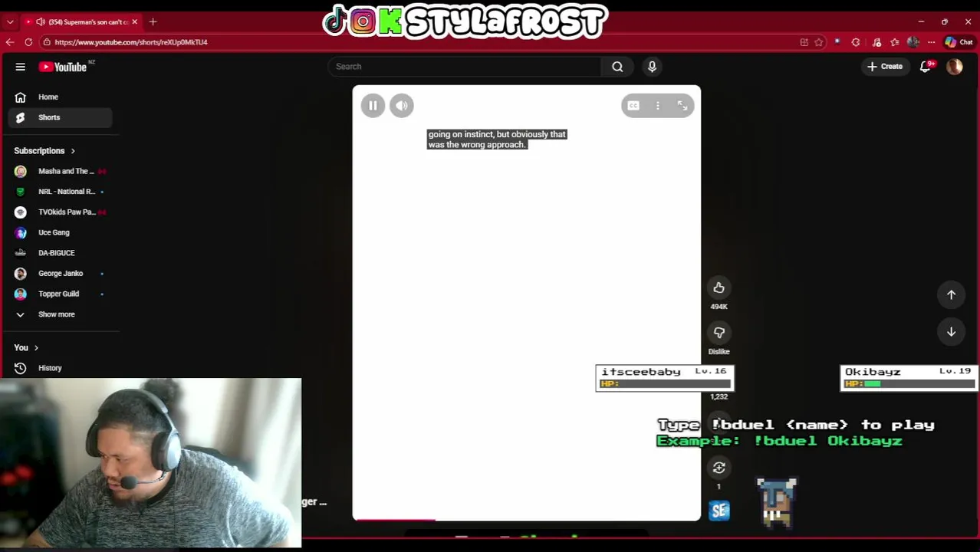
Task: Click the site information icon in address bar
Action: [x=47, y=42]
